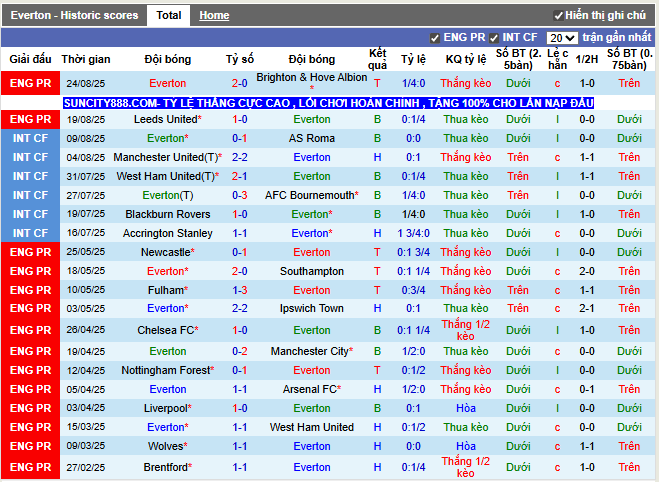Open Chelsea FC team link
Screen dimensions: 659x482
(166, 330)
